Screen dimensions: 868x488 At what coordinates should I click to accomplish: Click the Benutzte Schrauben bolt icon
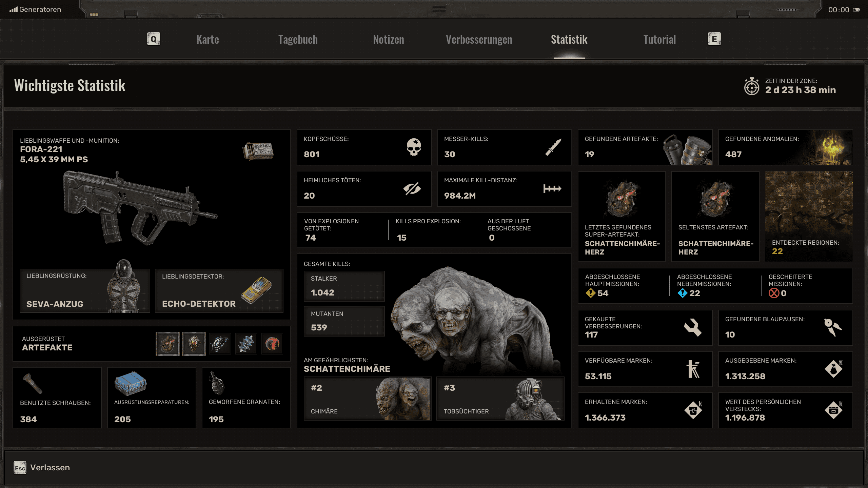click(x=32, y=383)
